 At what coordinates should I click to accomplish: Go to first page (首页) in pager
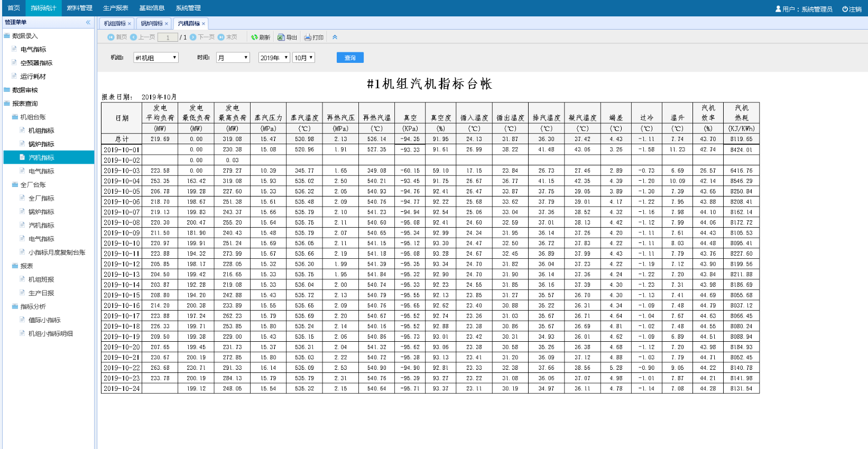click(x=117, y=37)
